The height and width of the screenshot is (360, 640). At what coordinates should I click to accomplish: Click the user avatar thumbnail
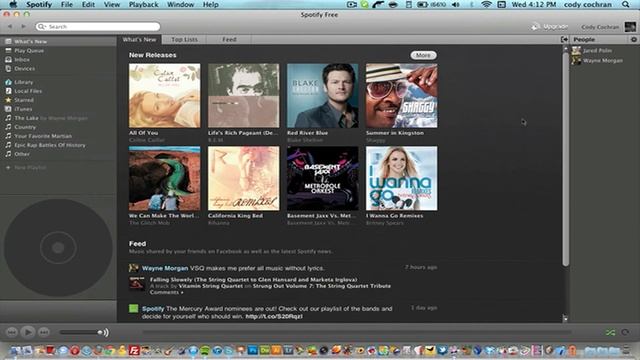(x=630, y=27)
